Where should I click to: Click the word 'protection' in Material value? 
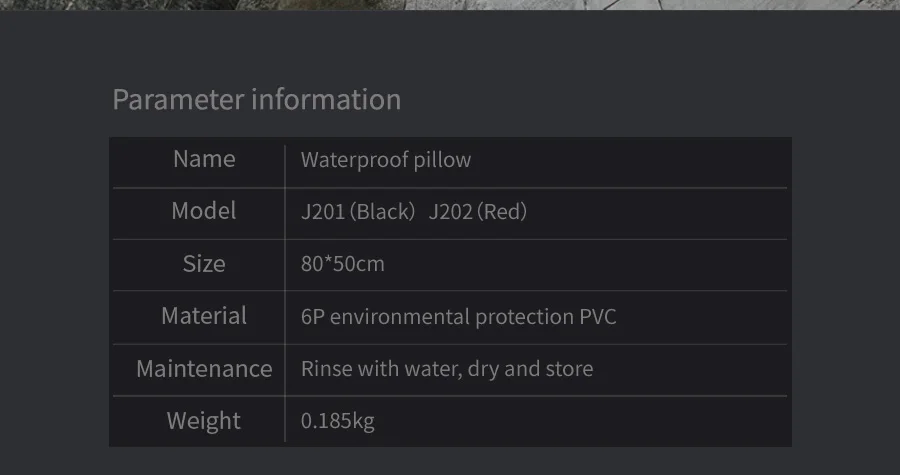pos(524,317)
